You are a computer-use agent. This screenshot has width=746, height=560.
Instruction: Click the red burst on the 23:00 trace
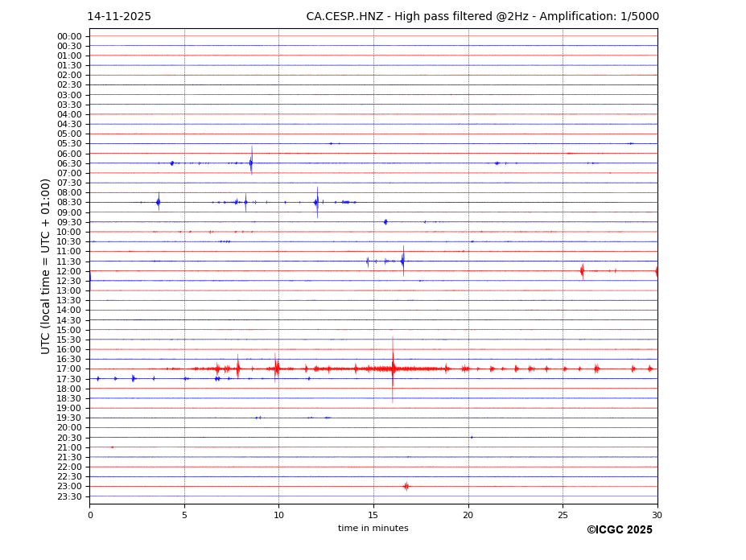pos(406,486)
